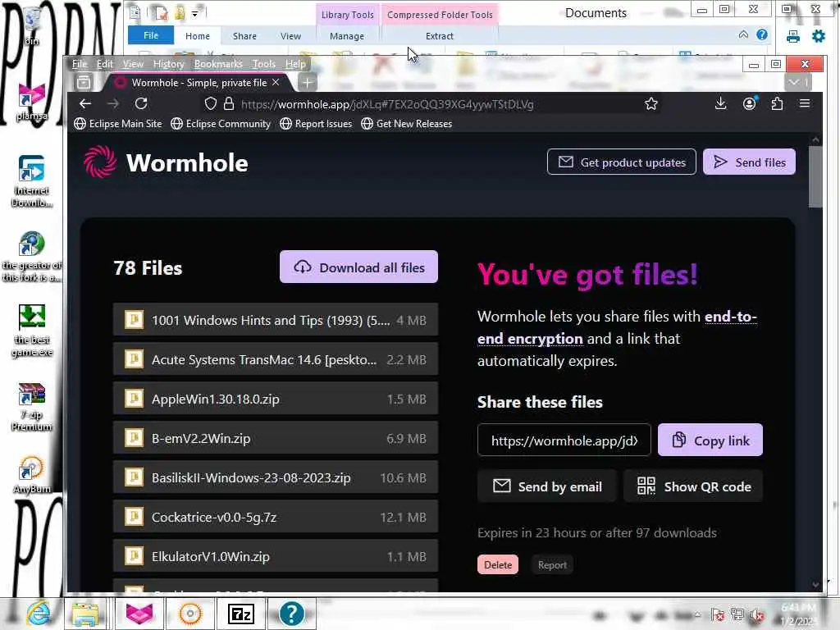Select the Extract ribbon tab

coord(440,36)
